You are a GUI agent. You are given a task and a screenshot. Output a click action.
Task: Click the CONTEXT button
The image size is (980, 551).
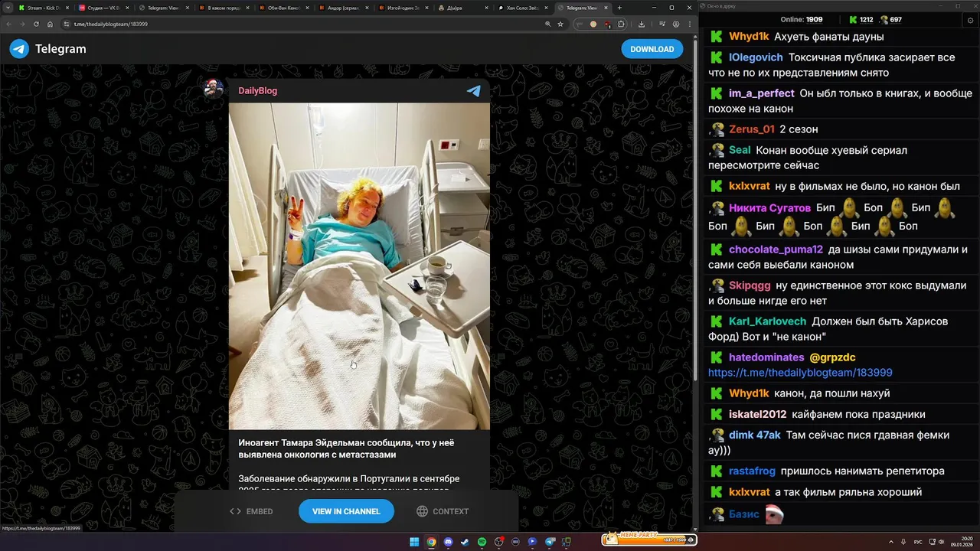pyautogui.click(x=443, y=511)
